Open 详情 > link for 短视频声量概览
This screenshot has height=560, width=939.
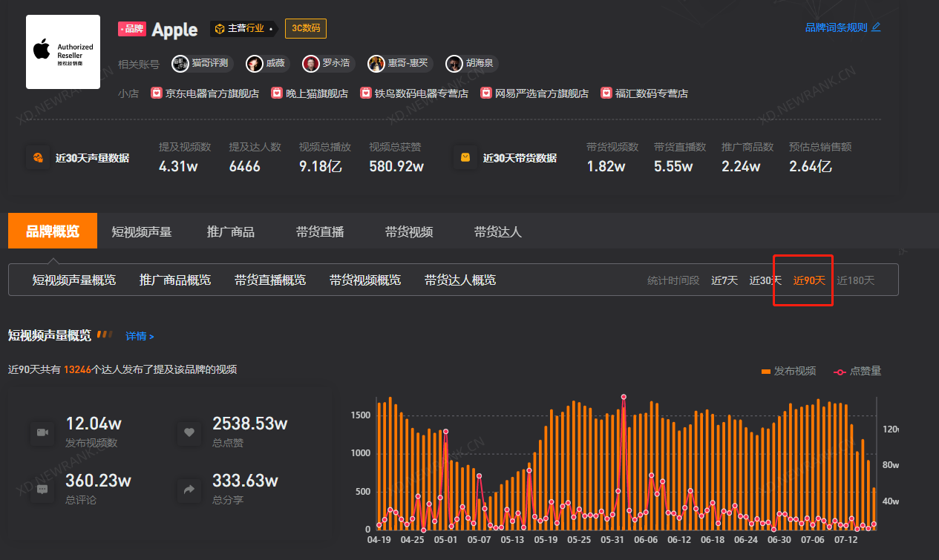tap(140, 336)
